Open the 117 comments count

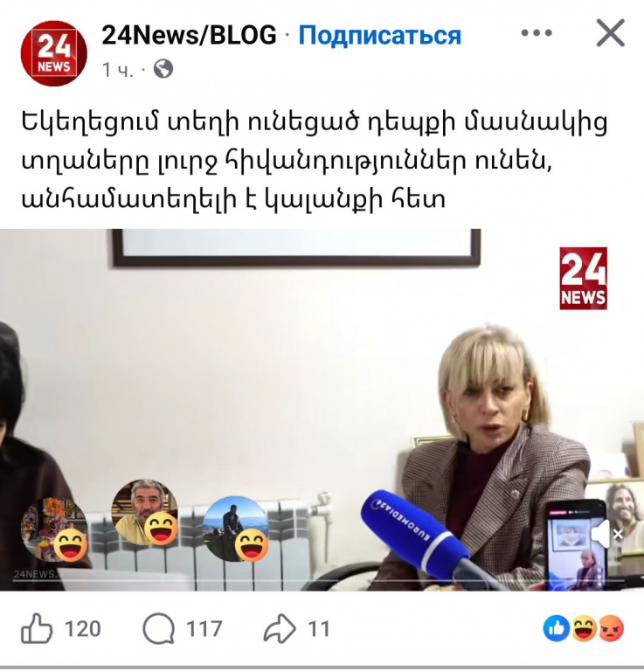tap(204, 629)
